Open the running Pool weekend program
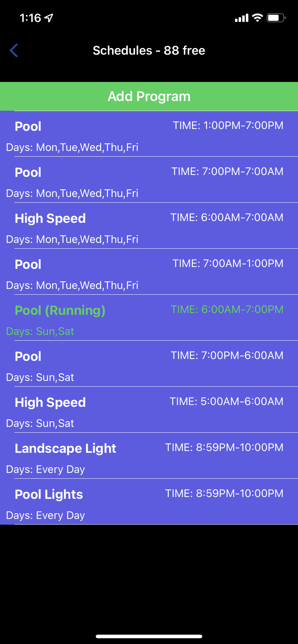298x644 pixels. point(149,318)
